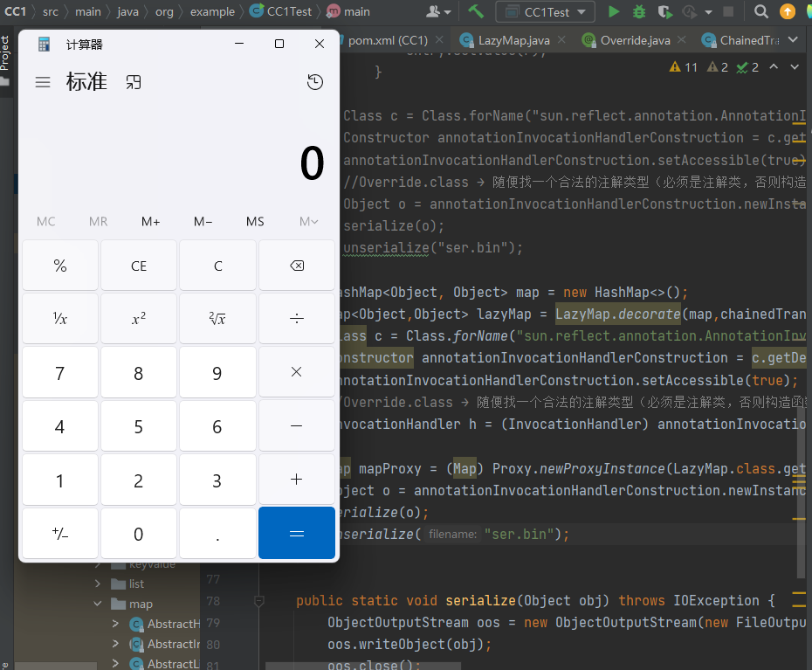Open CC1Test run configuration dropdown
This screenshot has height=670, width=812.
pos(546,11)
